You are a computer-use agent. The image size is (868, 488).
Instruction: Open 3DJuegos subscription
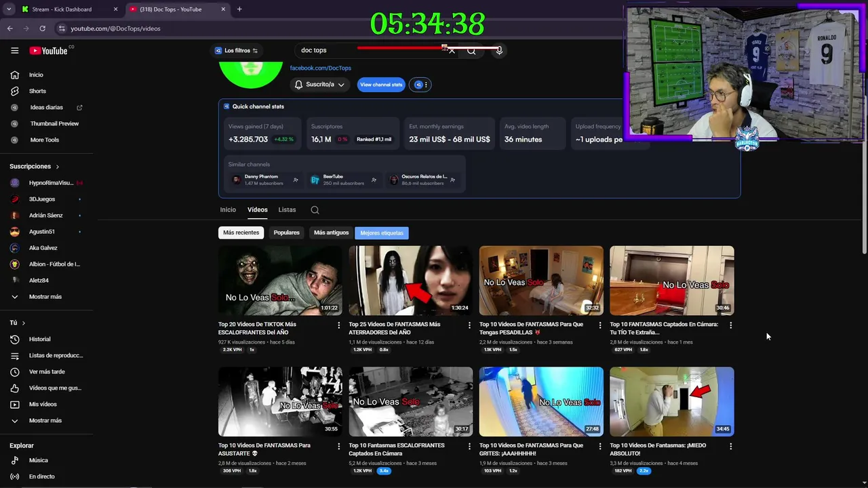click(42, 199)
